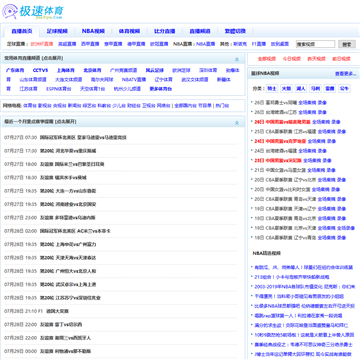
Task: Open the 上海体育 channel link
Action: pos(66,70)
